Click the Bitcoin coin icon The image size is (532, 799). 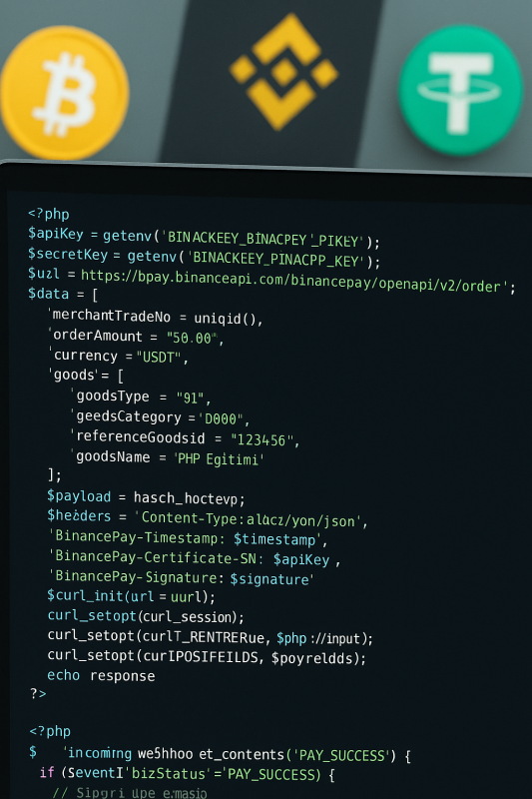click(x=64, y=93)
